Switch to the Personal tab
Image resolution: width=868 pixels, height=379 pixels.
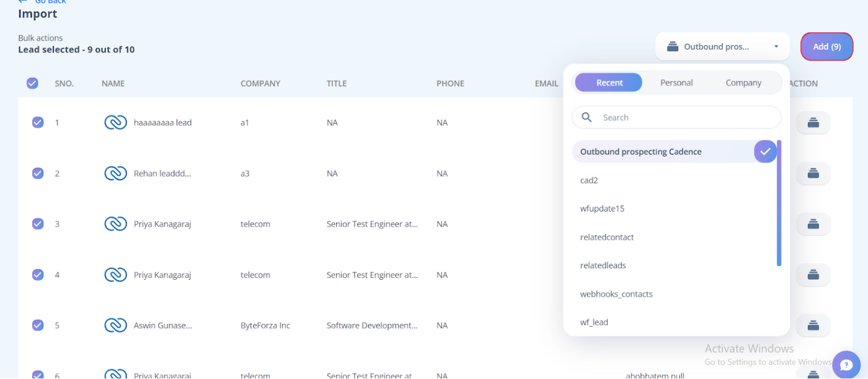tap(676, 83)
